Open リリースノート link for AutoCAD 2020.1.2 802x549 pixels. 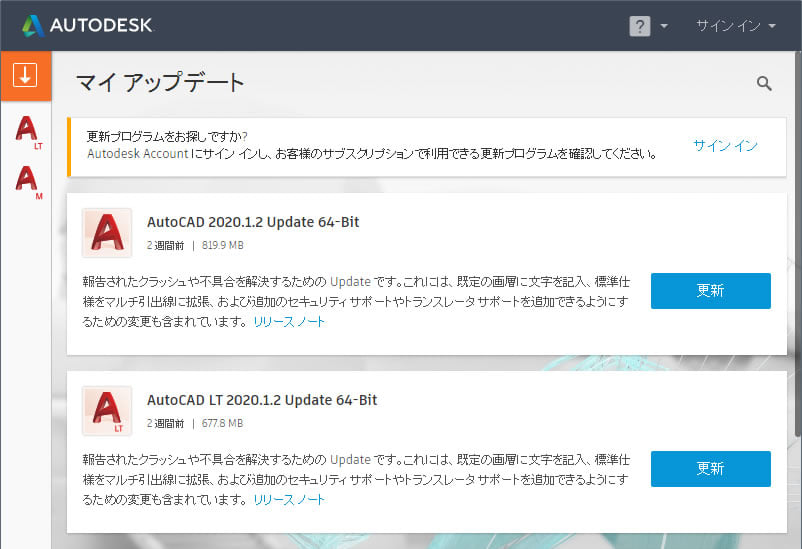tap(289, 322)
